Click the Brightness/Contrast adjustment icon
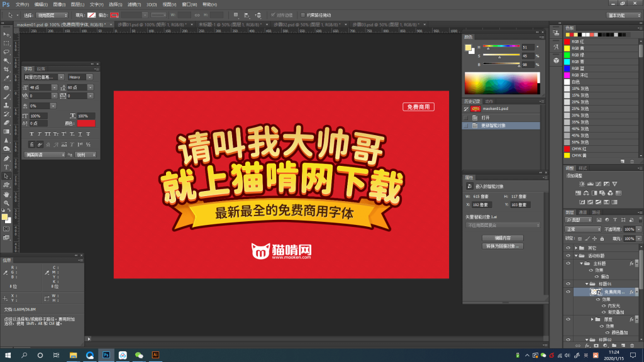Screen dimensions: 644x362 point(582,184)
